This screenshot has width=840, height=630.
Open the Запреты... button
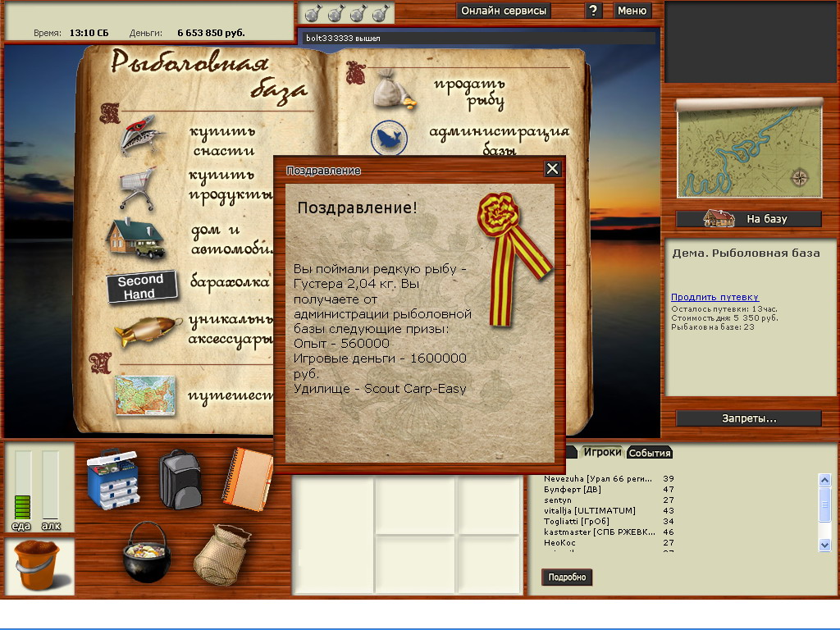748,418
